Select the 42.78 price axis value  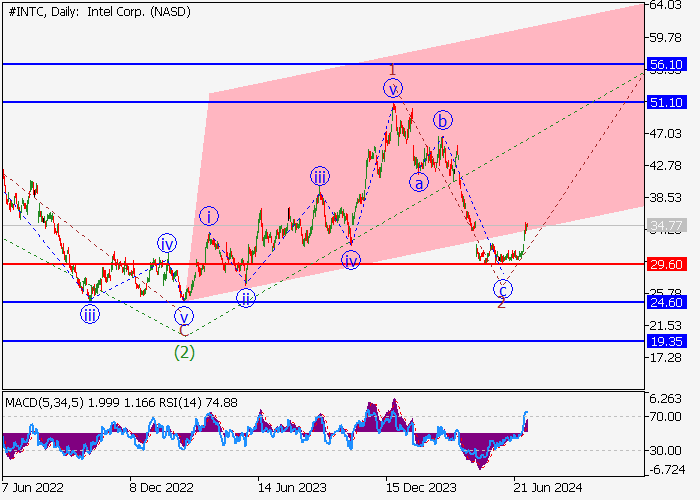(x=666, y=166)
